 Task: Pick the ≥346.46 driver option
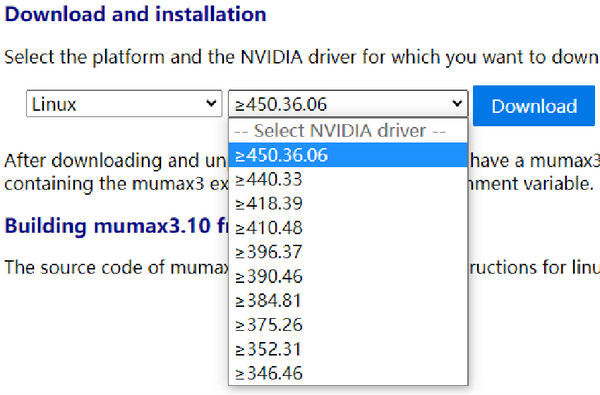click(x=348, y=373)
